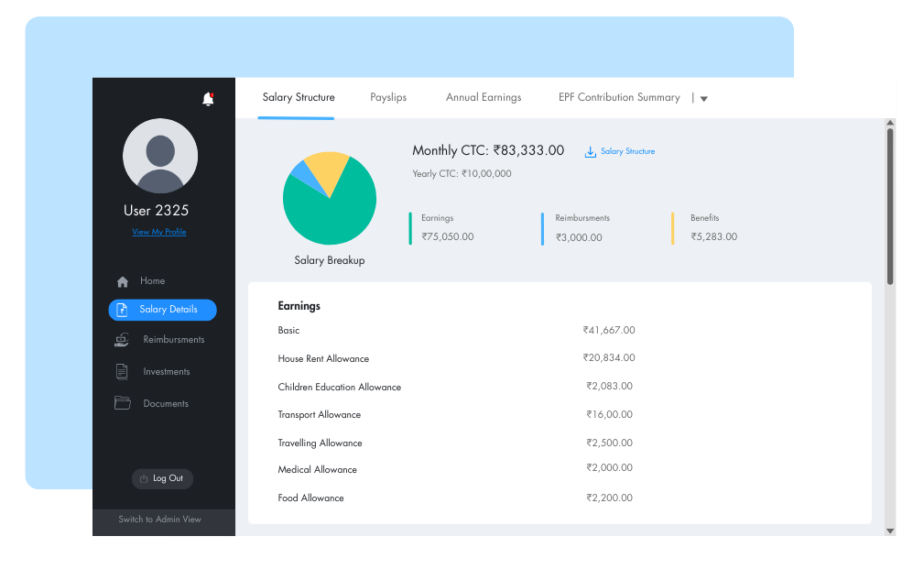Open the notification bell

pos(208,99)
